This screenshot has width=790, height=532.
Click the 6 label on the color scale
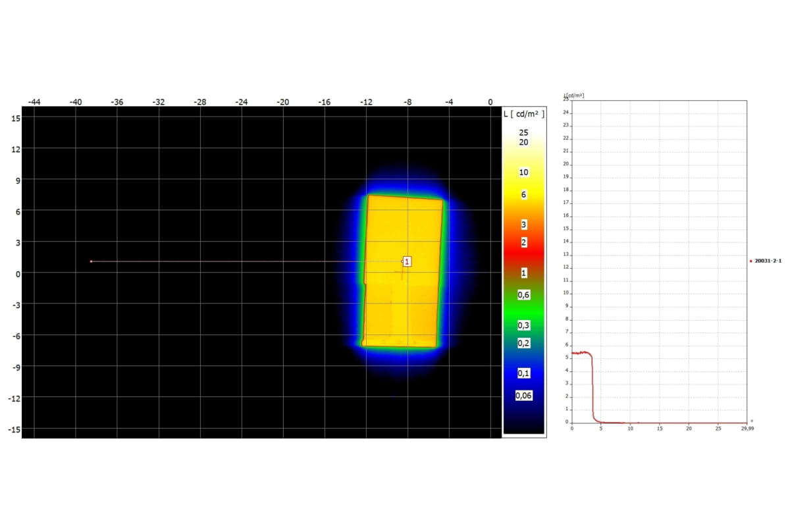coord(523,195)
